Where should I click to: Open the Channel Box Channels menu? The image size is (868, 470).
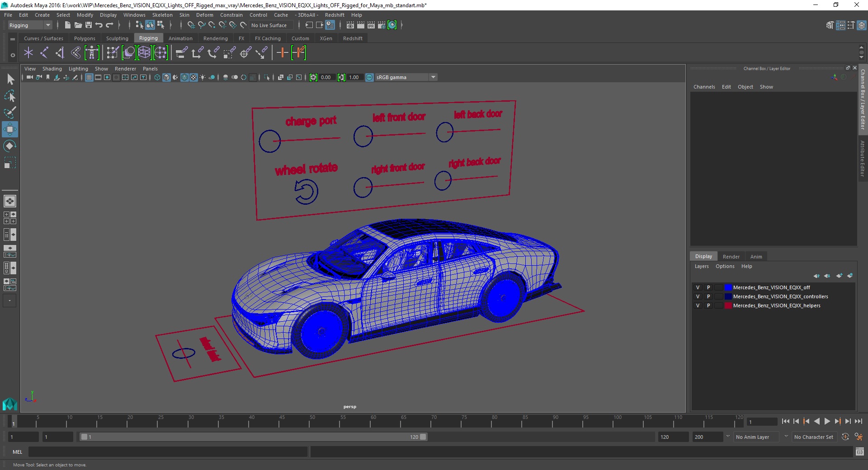tap(704, 87)
